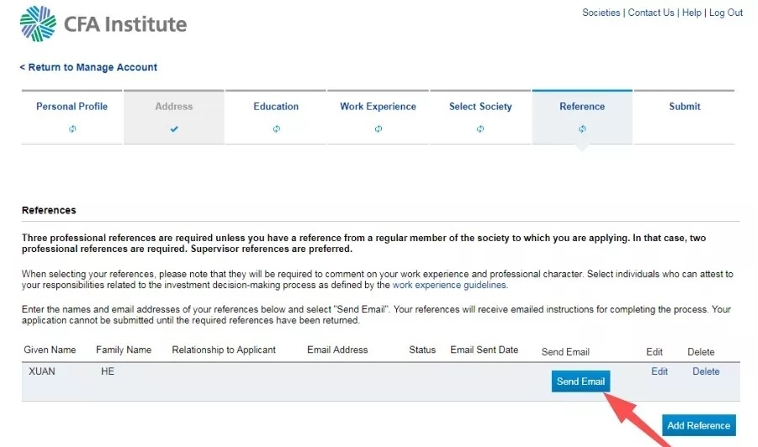Click the status icon under Work Experience
758x447 pixels.
378,129
